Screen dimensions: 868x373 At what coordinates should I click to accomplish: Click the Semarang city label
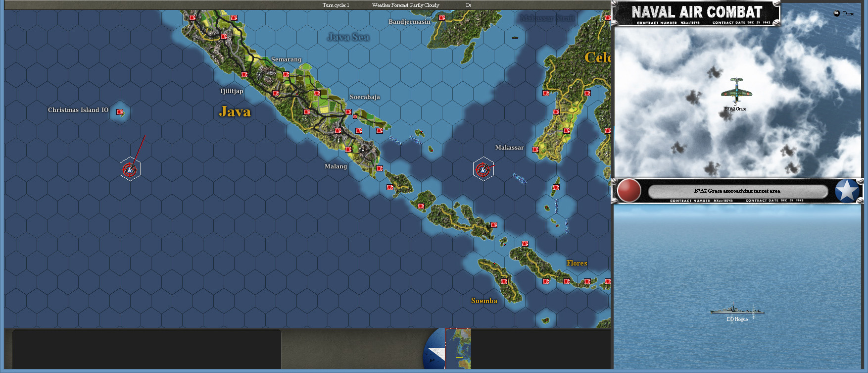(x=286, y=59)
